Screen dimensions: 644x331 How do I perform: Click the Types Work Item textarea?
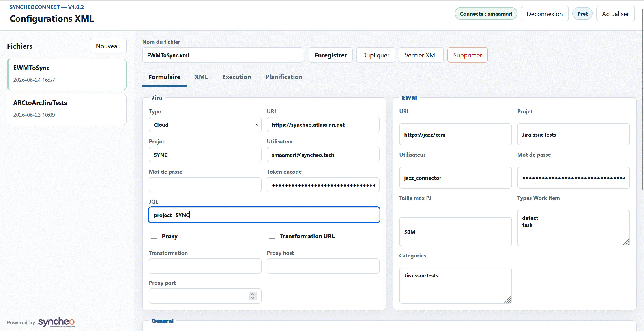click(x=573, y=228)
